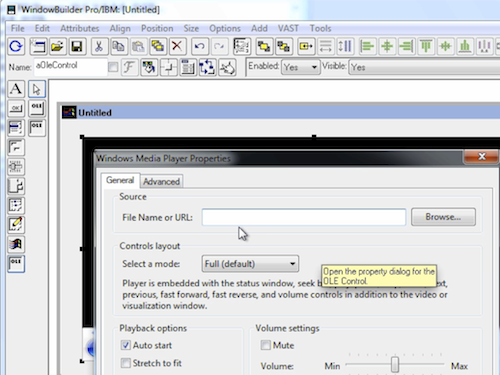The image size is (500, 375).
Task: Redo the last undone action
Action: point(219,46)
